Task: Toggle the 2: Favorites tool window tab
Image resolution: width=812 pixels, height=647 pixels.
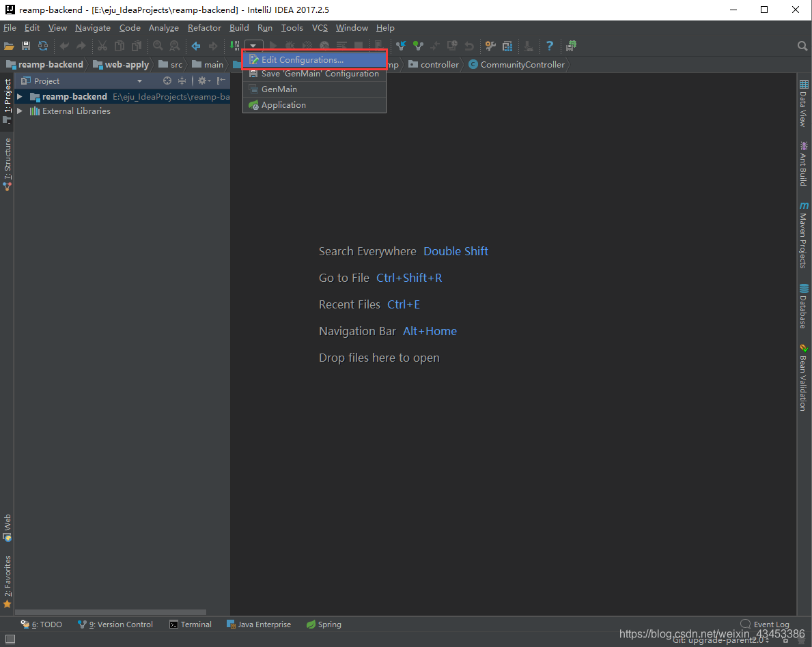Action: point(8,581)
